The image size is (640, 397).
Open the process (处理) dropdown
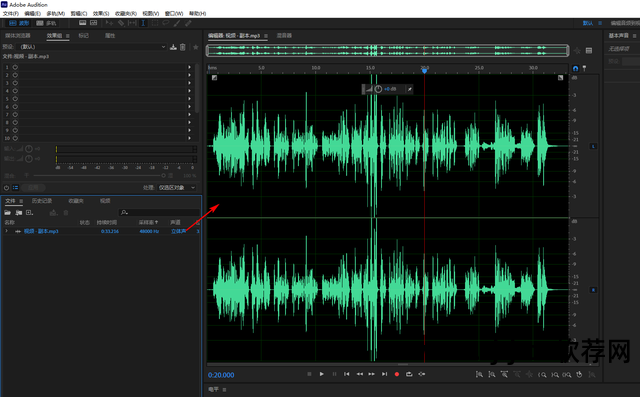pyautogui.click(x=177, y=188)
